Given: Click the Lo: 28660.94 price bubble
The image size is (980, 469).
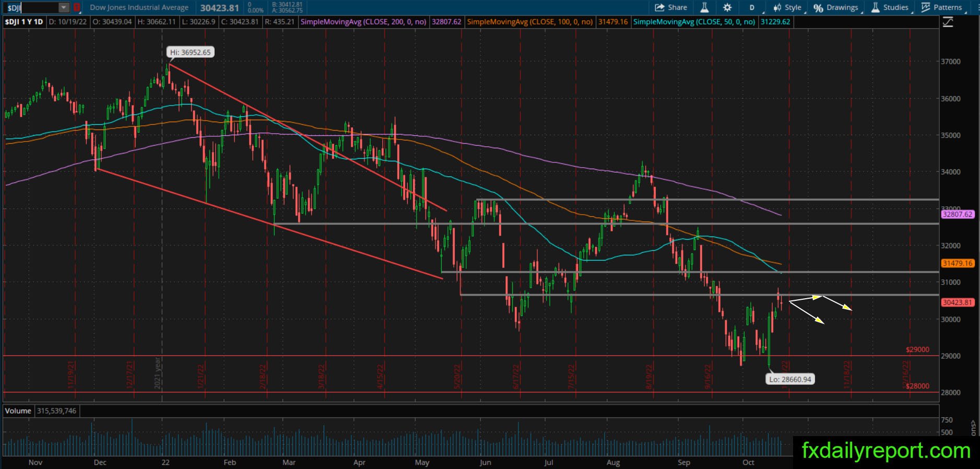Looking at the screenshot, I should (790, 379).
